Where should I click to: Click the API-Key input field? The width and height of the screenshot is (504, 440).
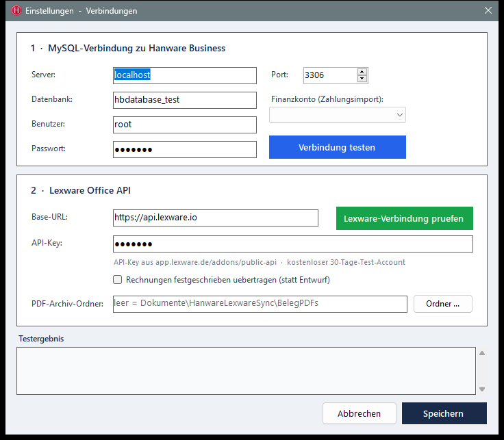[293, 244]
